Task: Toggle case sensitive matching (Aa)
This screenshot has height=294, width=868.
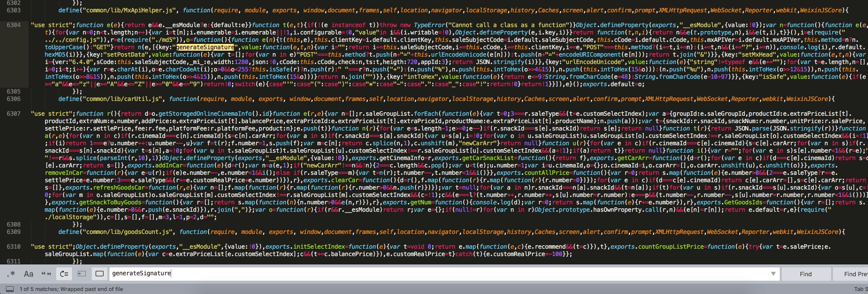Action: click(x=29, y=274)
